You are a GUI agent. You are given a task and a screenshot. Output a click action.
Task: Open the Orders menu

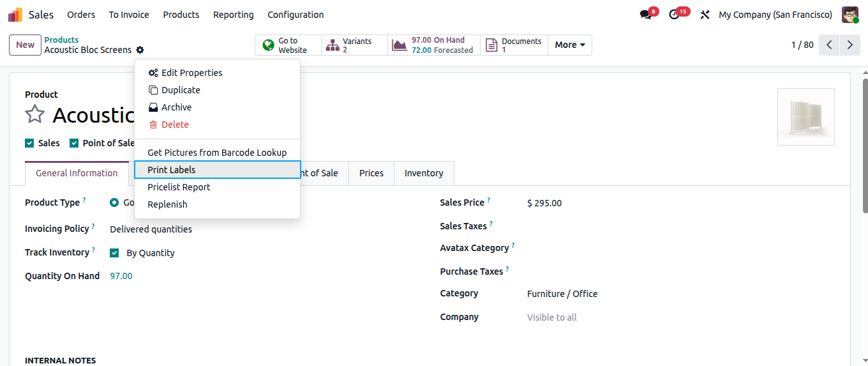(x=81, y=15)
